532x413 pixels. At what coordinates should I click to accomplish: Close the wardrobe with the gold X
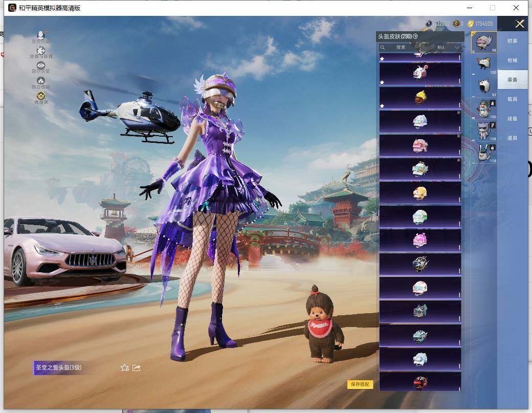click(x=519, y=24)
